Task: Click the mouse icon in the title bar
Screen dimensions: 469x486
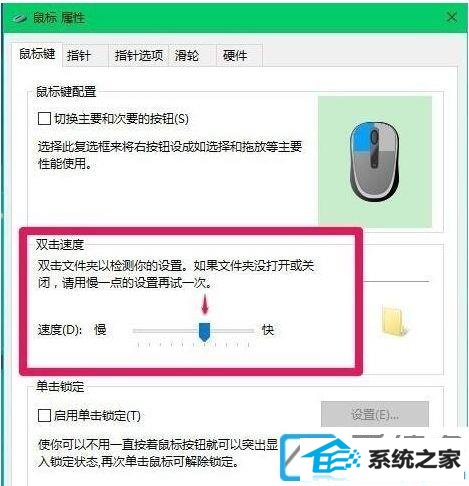Action: pyautogui.click(x=19, y=17)
